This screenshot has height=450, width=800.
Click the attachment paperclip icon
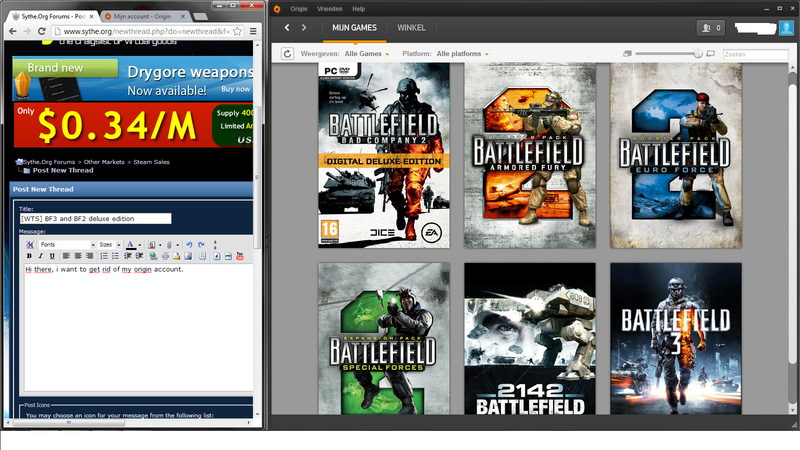coord(169,244)
